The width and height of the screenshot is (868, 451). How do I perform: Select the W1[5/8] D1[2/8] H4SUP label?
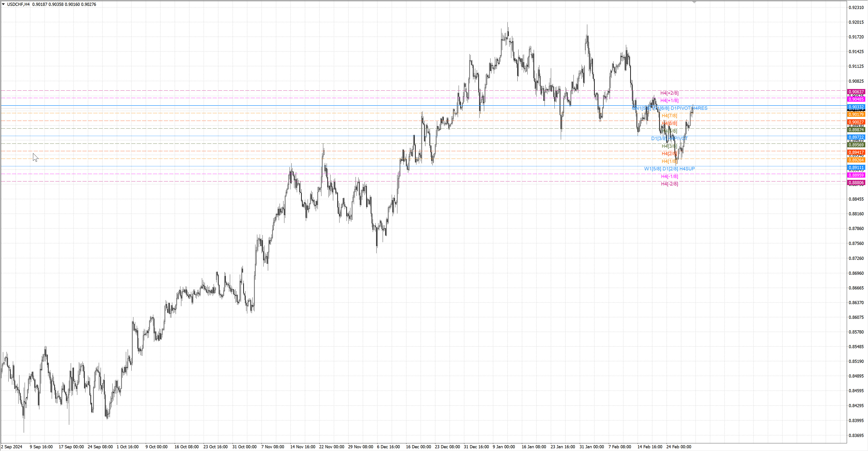669,169
